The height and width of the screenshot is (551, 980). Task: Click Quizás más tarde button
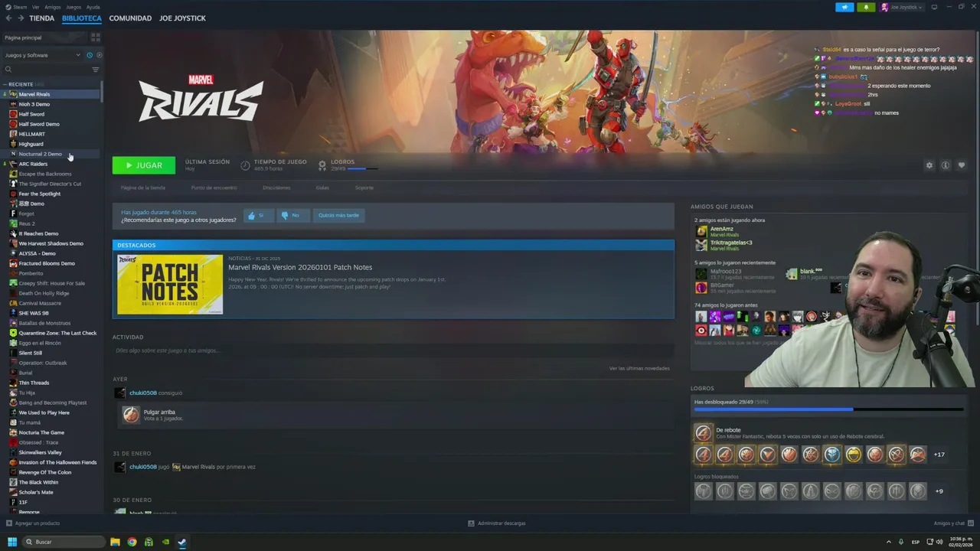click(338, 216)
